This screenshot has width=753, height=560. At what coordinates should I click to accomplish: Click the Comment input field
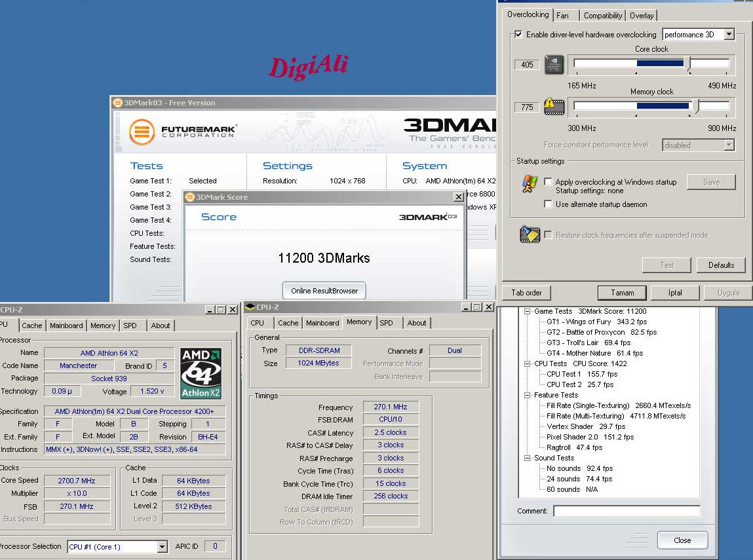pos(627,511)
